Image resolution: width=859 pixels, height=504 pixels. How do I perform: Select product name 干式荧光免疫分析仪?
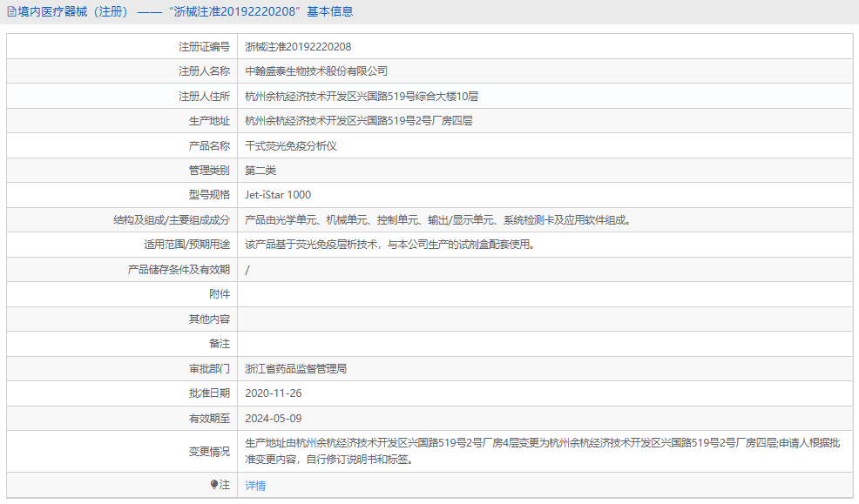pyautogui.click(x=291, y=145)
